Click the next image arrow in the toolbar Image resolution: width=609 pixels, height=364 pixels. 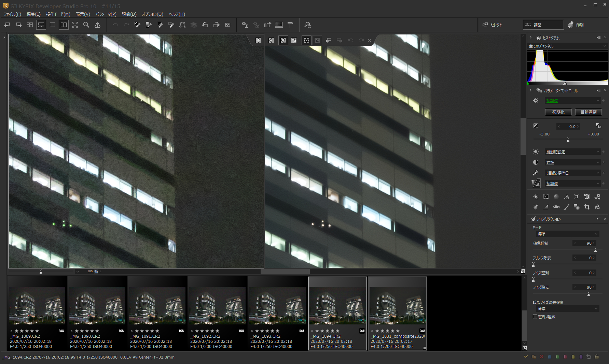(18, 25)
